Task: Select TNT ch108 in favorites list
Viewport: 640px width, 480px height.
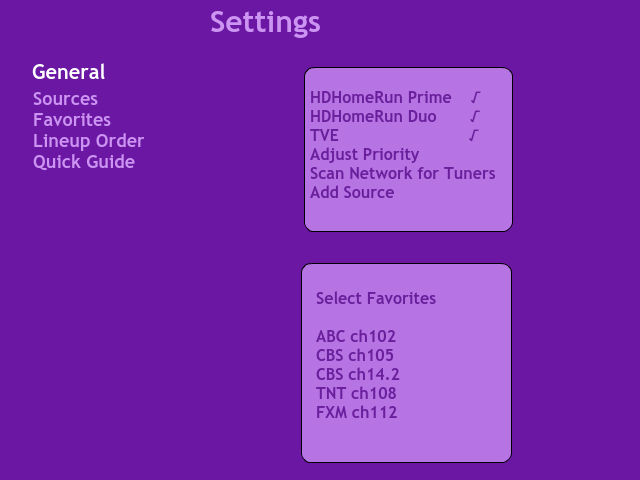Action: tap(356, 394)
